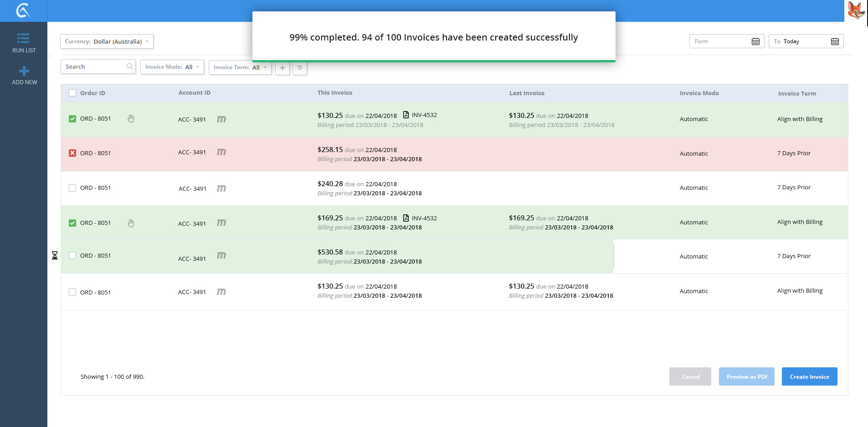Image resolution: width=868 pixels, height=427 pixels.
Task: Open the Invoice Mode filter dropdown
Action: (172, 67)
